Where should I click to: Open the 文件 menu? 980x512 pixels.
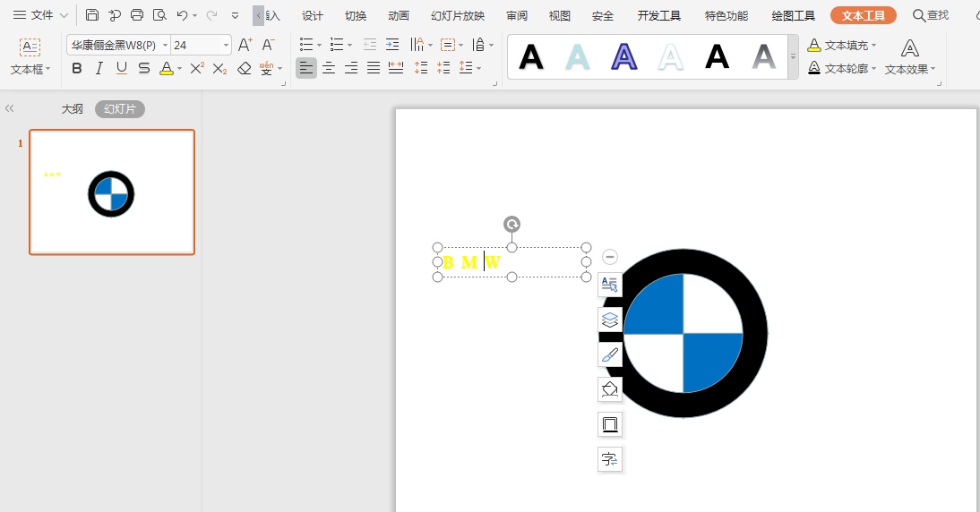[x=40, y=15]
